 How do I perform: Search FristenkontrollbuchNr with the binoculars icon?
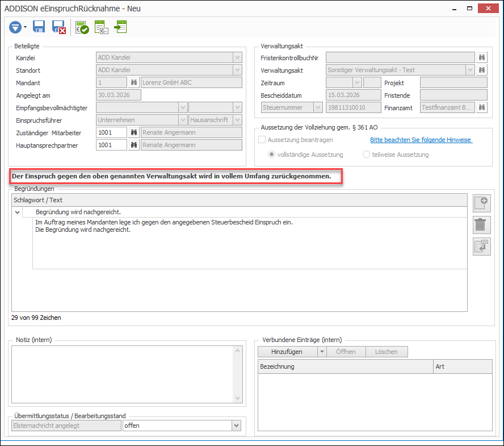(481, 57)
